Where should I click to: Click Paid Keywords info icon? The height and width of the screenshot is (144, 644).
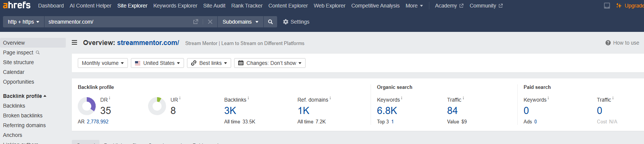tap(548, 98)
